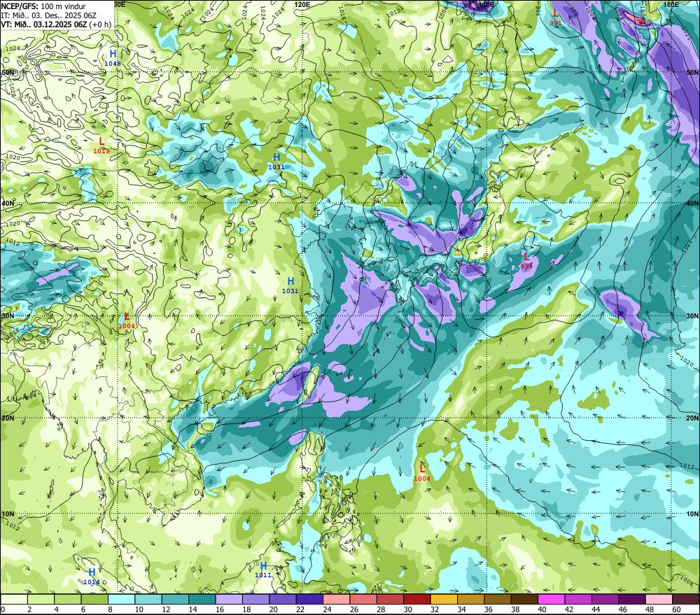Click the 160E longitude label
This screenshot has width=700, height=615.
[671, 4]
